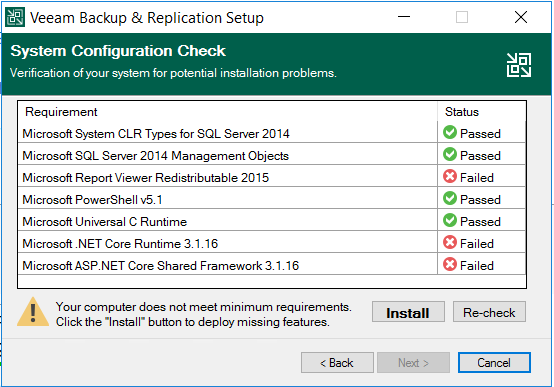Screen dimensions: 554x387
Task: Cancel the setup wizard
Action: click(494, 363)
